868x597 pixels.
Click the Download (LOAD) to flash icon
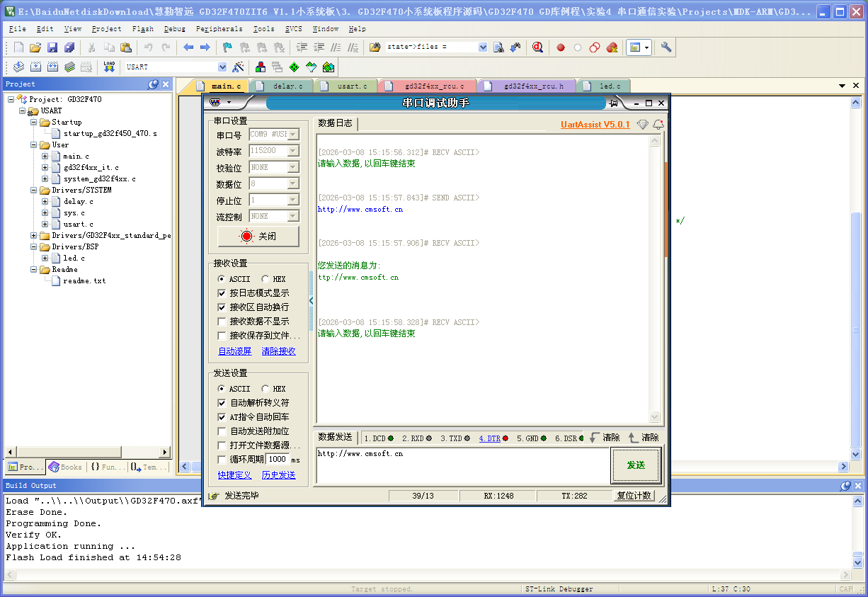tap(109, 67)
